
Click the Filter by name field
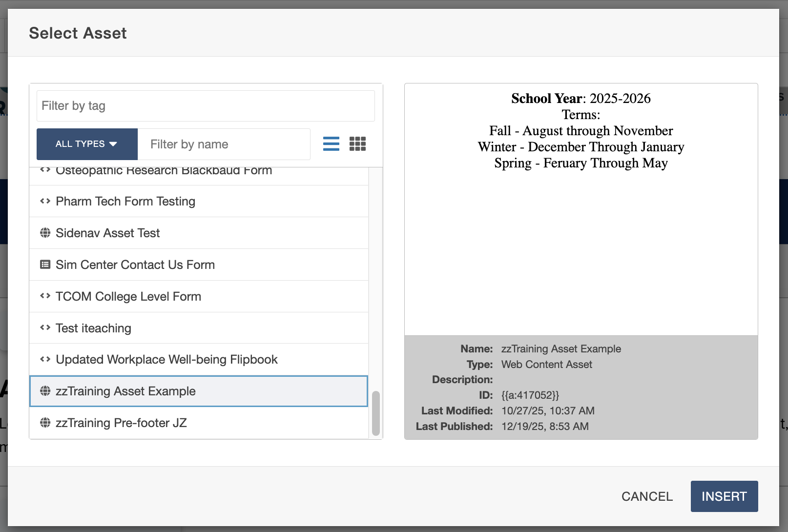tap(224, 144)
